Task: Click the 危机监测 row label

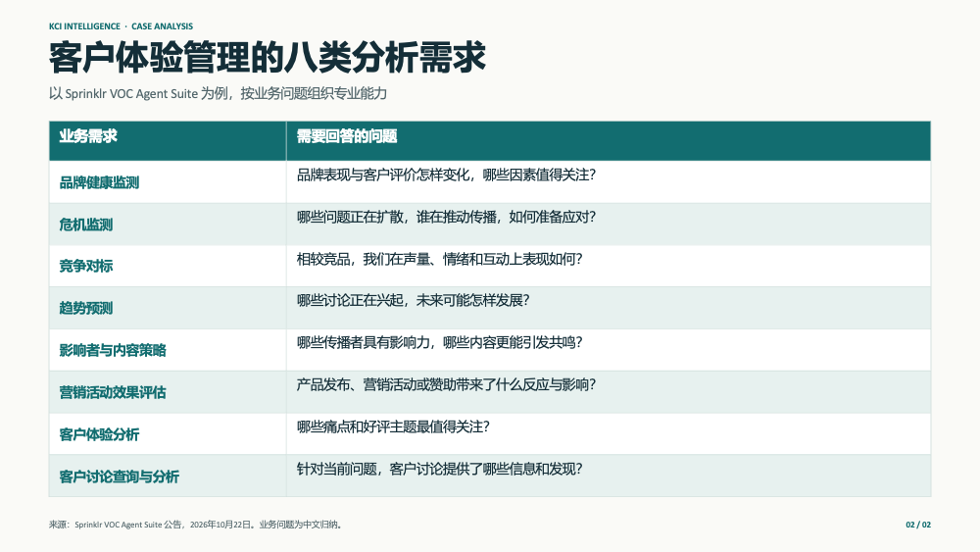Action: 85,225
